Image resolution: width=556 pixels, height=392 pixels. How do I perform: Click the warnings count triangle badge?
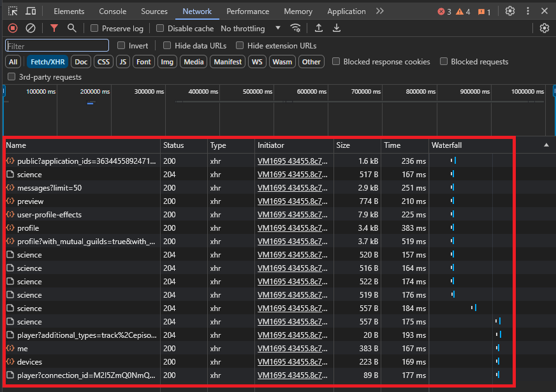463,11
